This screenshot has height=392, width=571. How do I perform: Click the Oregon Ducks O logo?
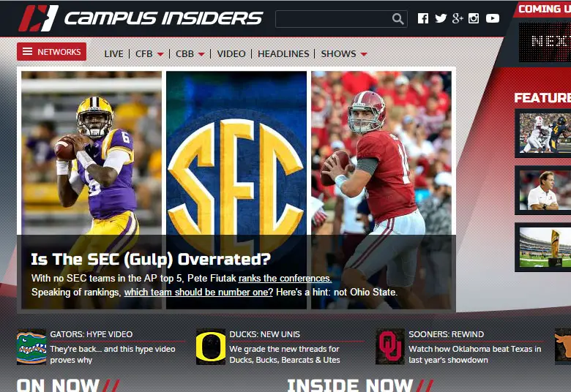[x=211, y=347]
